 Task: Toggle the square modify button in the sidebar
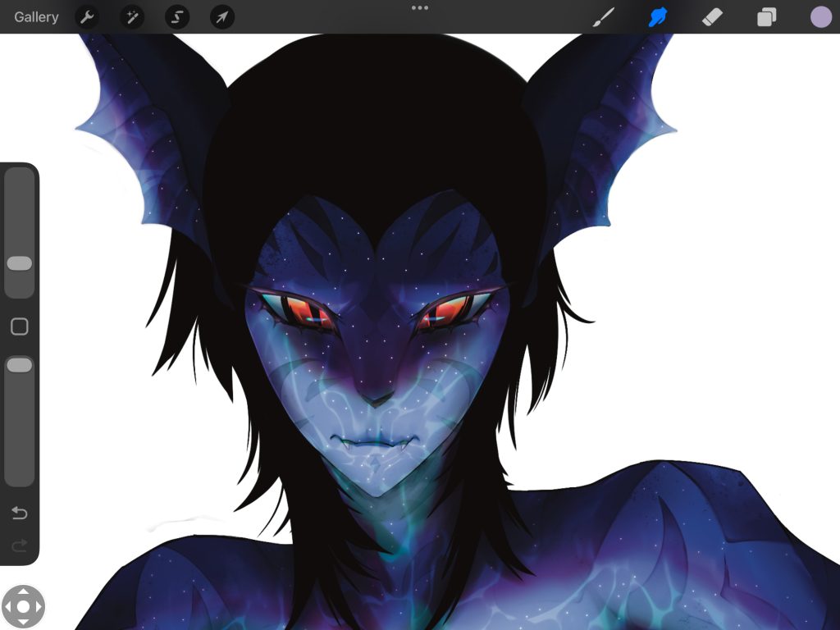[x=19, y=327]
